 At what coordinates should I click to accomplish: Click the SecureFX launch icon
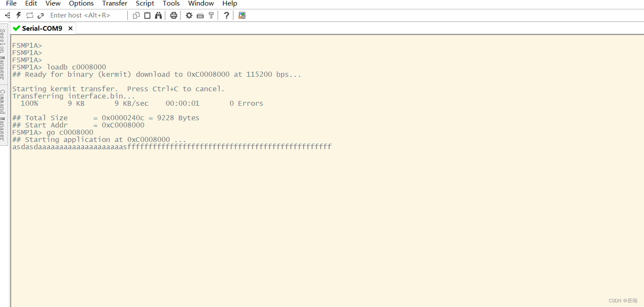[242, 15]
